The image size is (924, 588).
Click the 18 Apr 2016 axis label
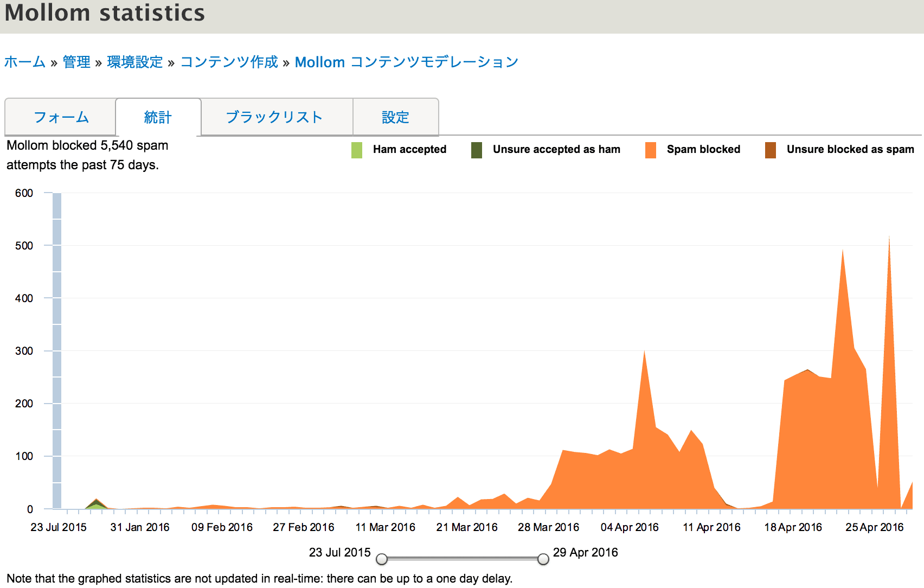[793, 527]
